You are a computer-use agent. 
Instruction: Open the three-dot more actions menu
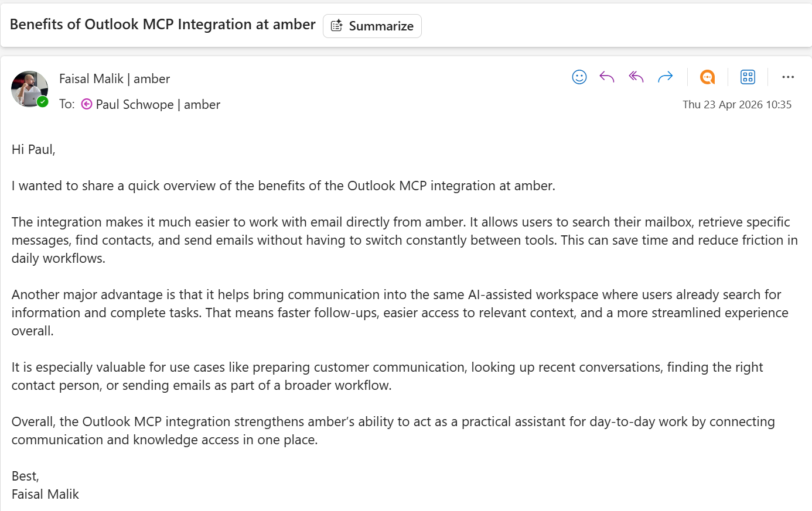click(x=788, y=77)
